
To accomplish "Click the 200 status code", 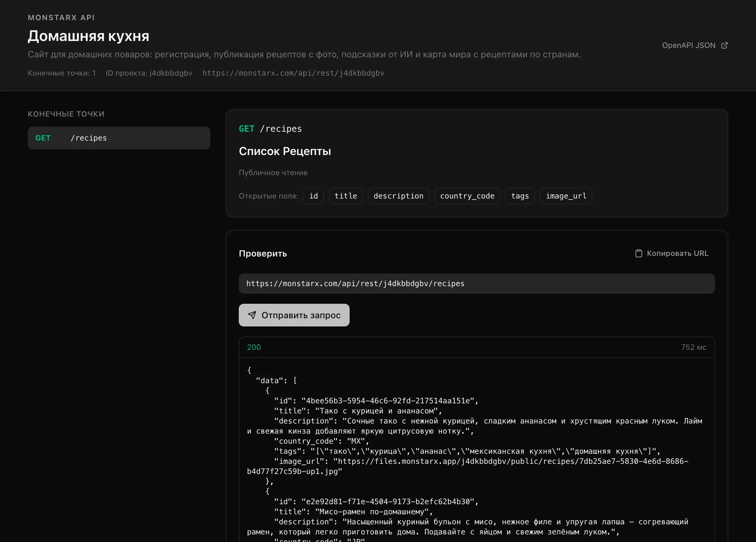I will click(254, 347).
